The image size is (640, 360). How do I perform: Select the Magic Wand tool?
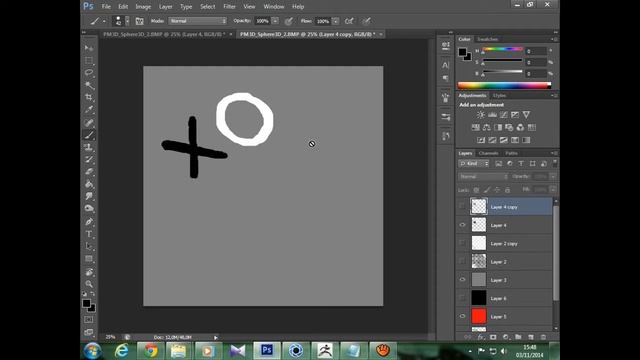(x=89, y=85)
